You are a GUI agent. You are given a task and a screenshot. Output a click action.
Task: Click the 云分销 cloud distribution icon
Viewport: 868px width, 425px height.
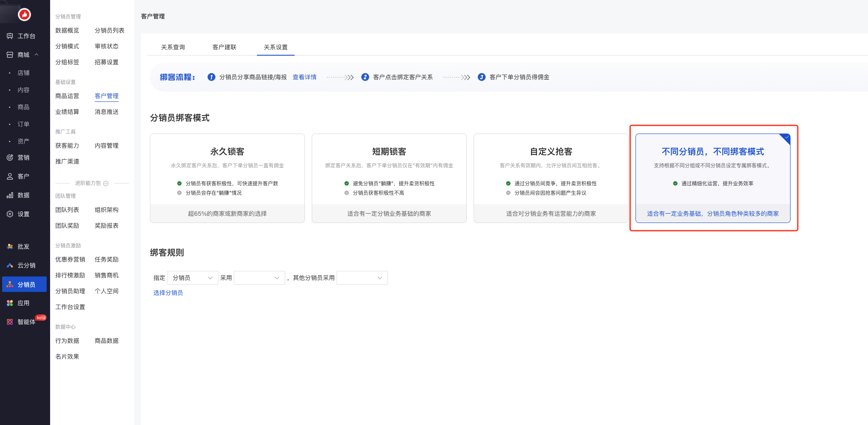click(10, 265)
